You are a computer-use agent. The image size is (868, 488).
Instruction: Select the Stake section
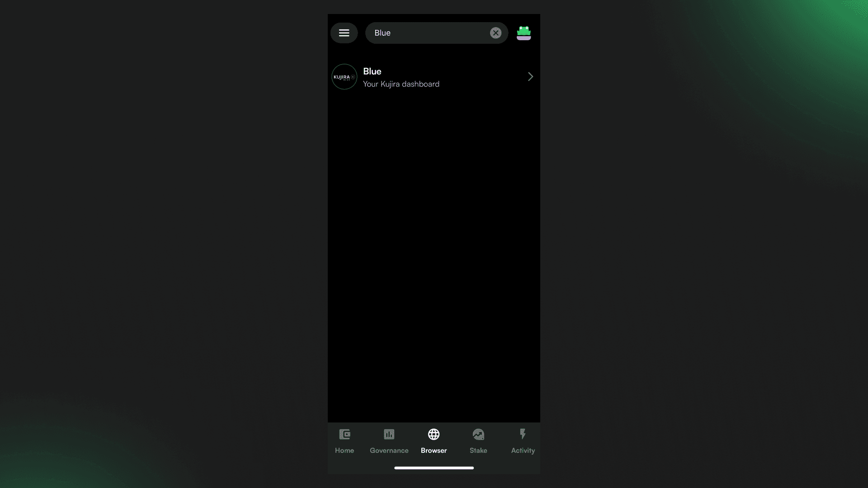(478, 441)
